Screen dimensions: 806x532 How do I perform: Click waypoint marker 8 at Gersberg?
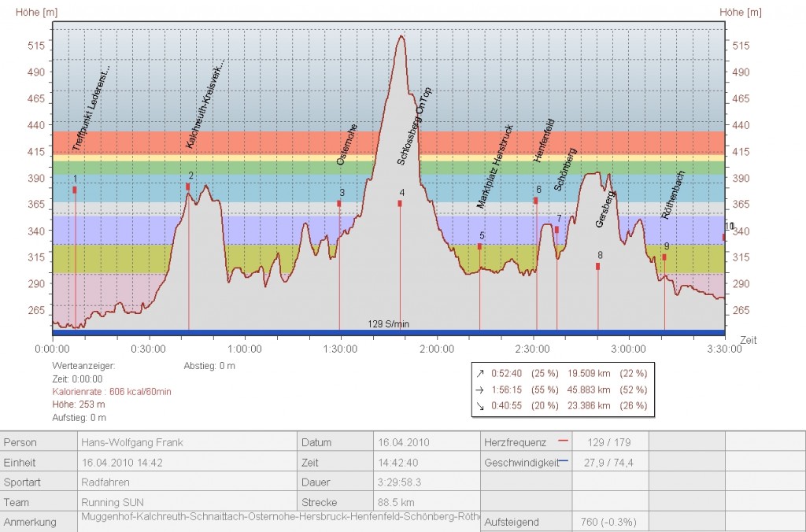598,266
